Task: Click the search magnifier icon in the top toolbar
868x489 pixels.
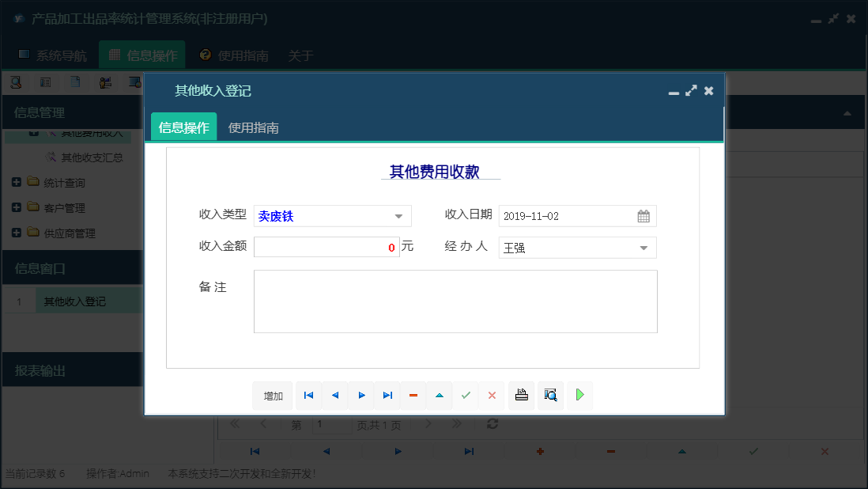Action: pyautogui.click(x=16, y=81)
